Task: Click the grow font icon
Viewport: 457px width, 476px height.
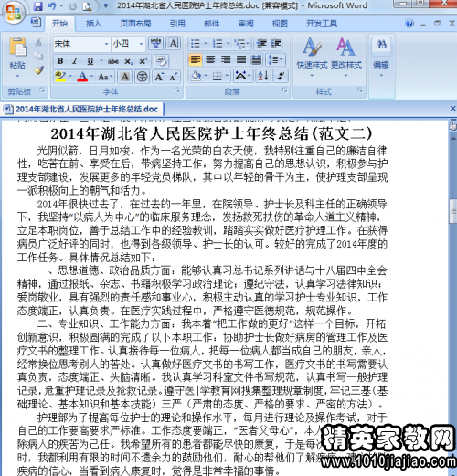Action: pos(159,77)
